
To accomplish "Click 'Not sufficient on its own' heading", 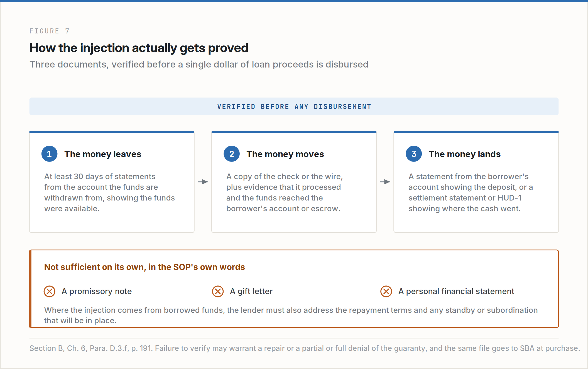I will [144, 267].
